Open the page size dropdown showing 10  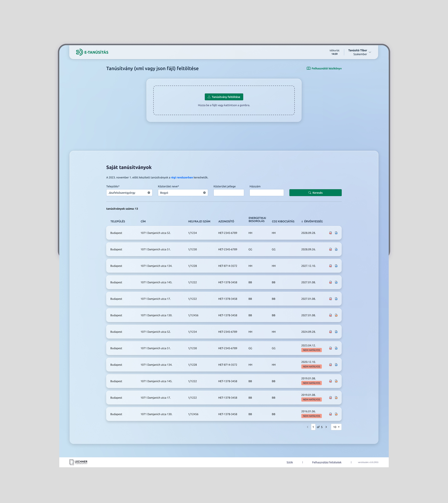coord(336,427)
